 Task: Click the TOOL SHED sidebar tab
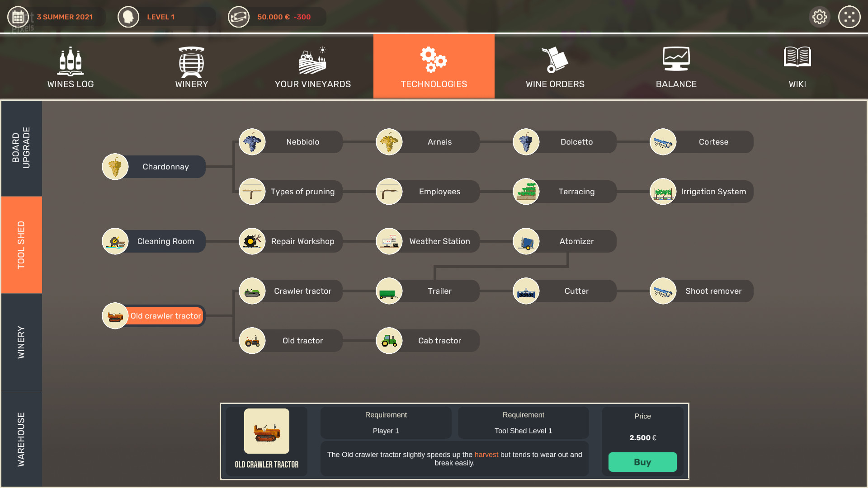pyautogui.click(x=21, y=244)
